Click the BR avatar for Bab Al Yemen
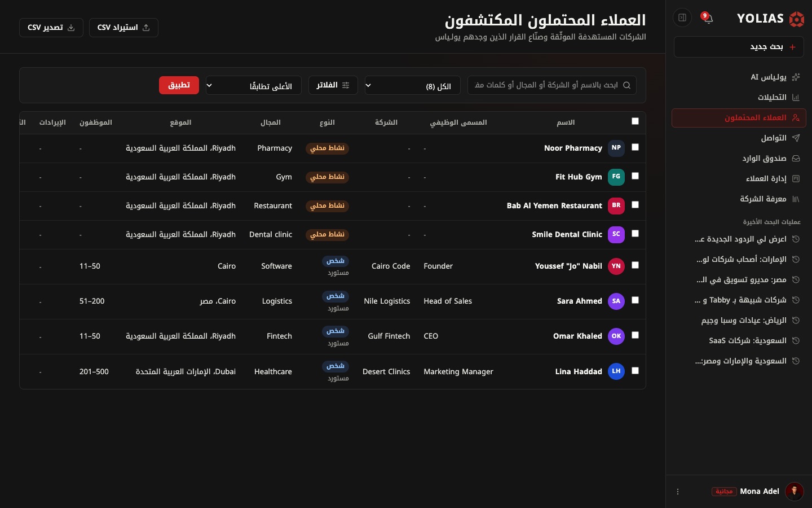 coord(616,205)
